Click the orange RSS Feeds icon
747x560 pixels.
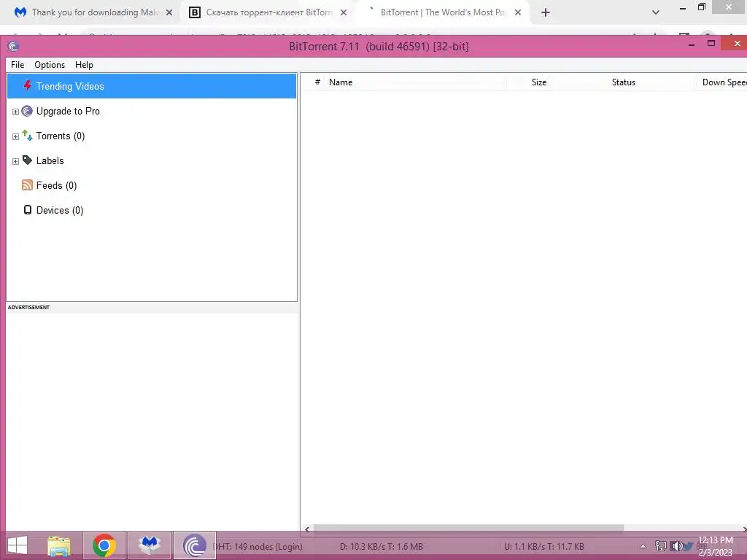point(27,185)
